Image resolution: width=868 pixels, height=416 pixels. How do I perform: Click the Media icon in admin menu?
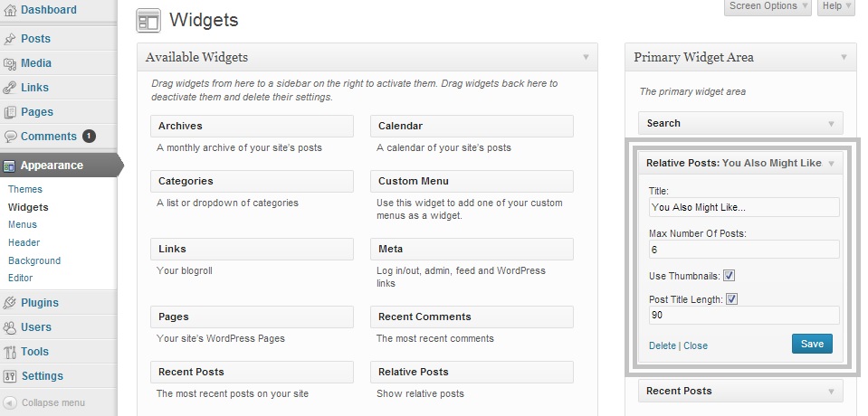10,63
